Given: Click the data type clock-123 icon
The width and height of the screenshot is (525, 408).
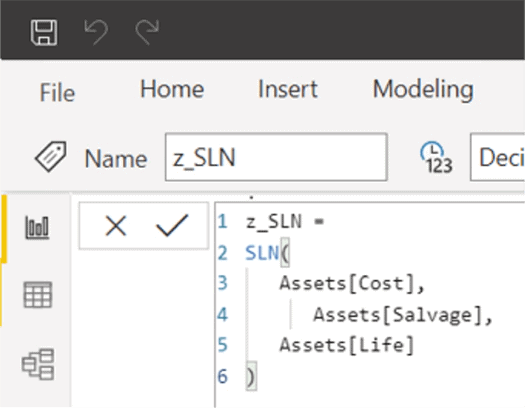Looking at the screenshot, I should pyautogui.click(x=436, y=157).
